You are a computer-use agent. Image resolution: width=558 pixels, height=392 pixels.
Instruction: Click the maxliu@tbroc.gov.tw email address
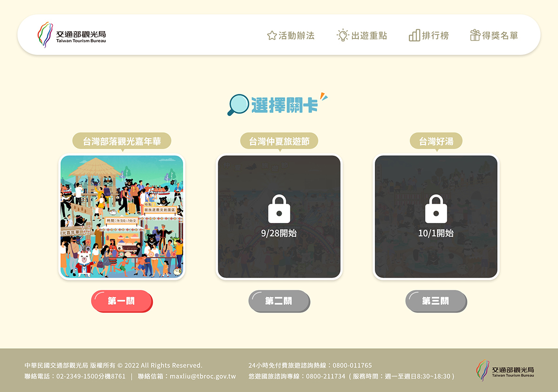tap(203, 376)
